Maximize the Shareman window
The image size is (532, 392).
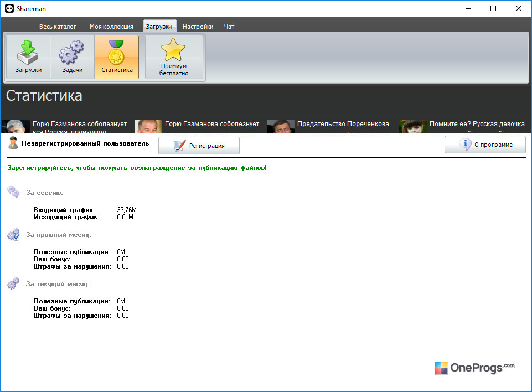[x=493, y=8]
